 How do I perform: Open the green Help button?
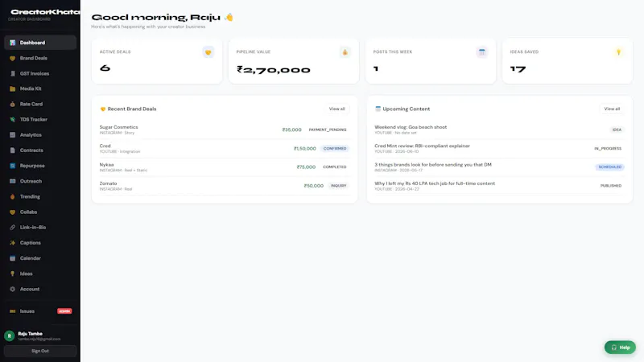620,348
